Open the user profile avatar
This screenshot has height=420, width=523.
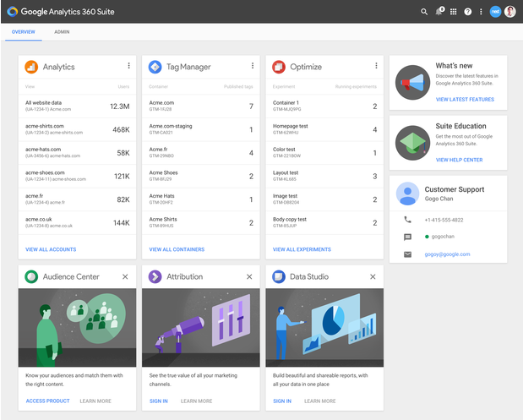pos(510,12)
